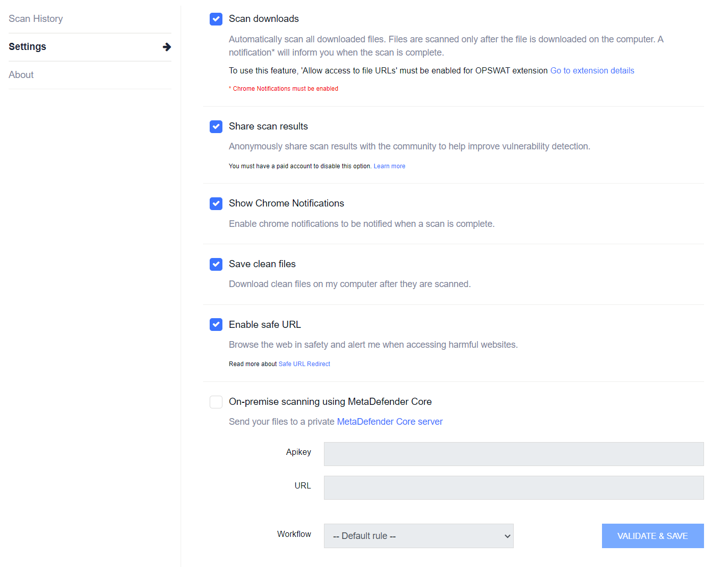This screenshot has width=728, height=567.
Task: Click the VALIDATE & SAVE button
Action: click(652, 536)
